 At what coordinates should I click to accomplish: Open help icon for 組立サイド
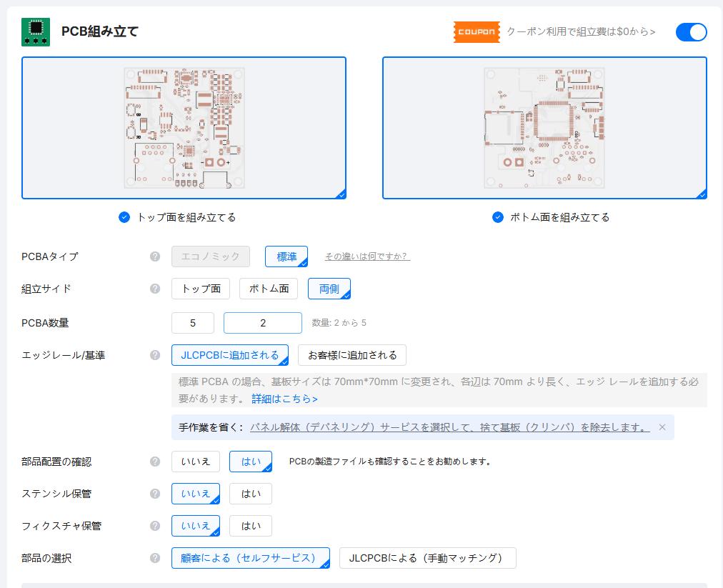(155, 289)
